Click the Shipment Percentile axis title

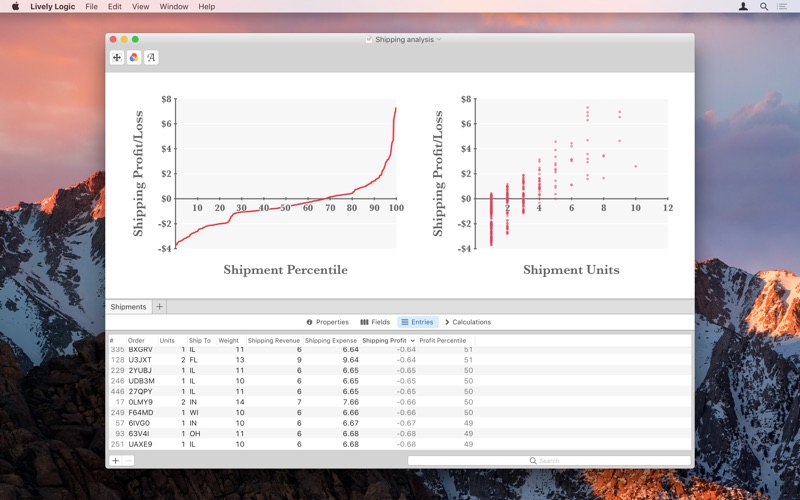(286, 270)
